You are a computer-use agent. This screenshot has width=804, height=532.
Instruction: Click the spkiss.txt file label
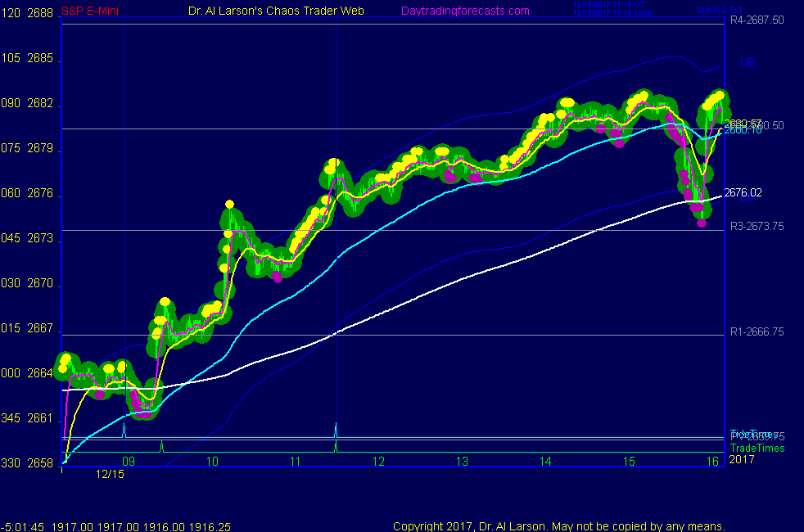coord(719,10)
